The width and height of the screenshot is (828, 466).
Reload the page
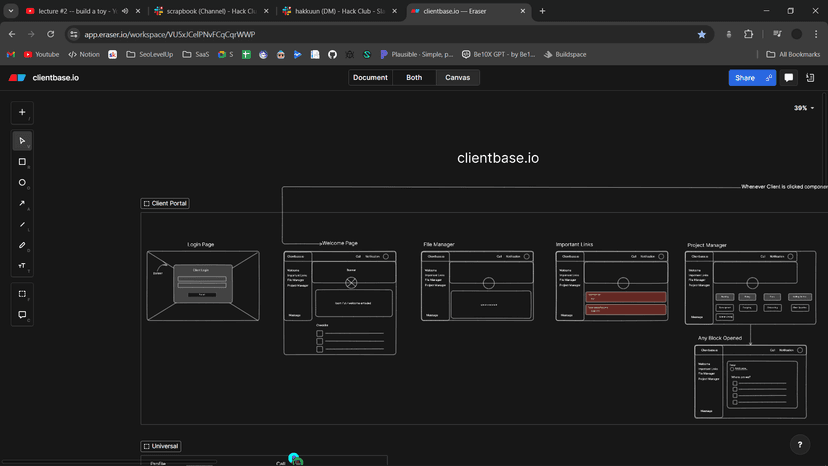pos(51,34)
